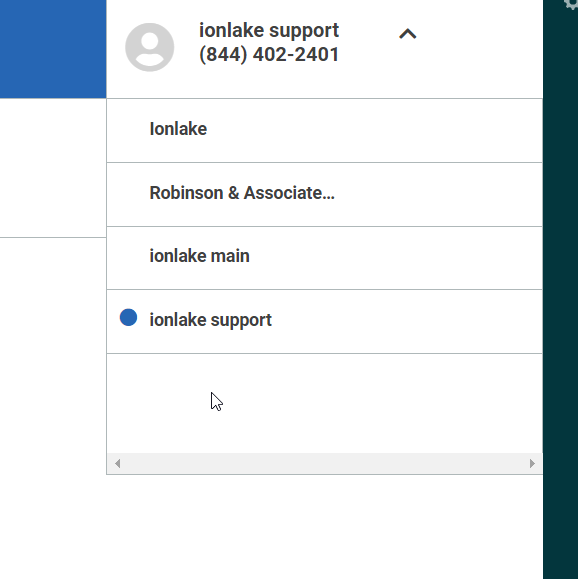The width and height of the screenshot is (578, 579).
Task: Select the Ionlake account
Action: pos(325,130)
